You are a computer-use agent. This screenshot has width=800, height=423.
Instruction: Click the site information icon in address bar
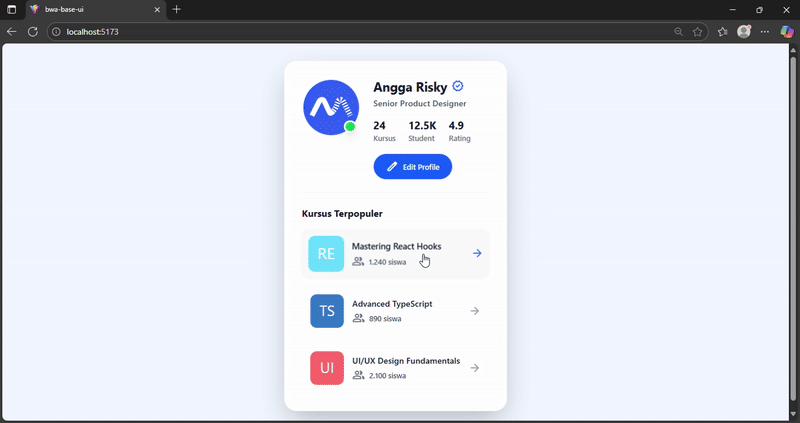(x=56, y=32)
